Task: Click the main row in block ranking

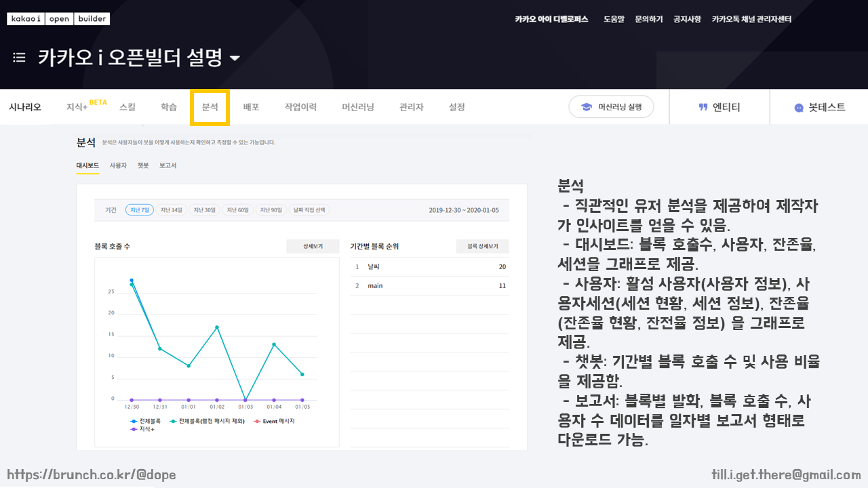Action: point(429,286)
